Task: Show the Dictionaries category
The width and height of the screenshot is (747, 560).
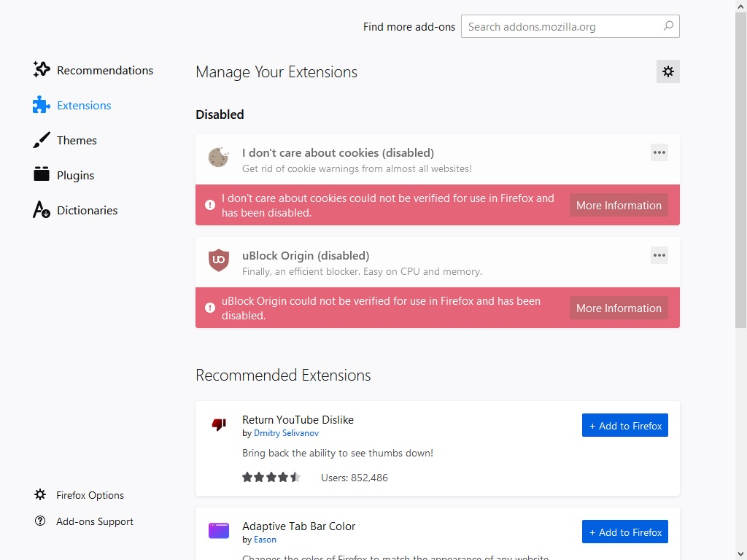Action: (75, 210)
